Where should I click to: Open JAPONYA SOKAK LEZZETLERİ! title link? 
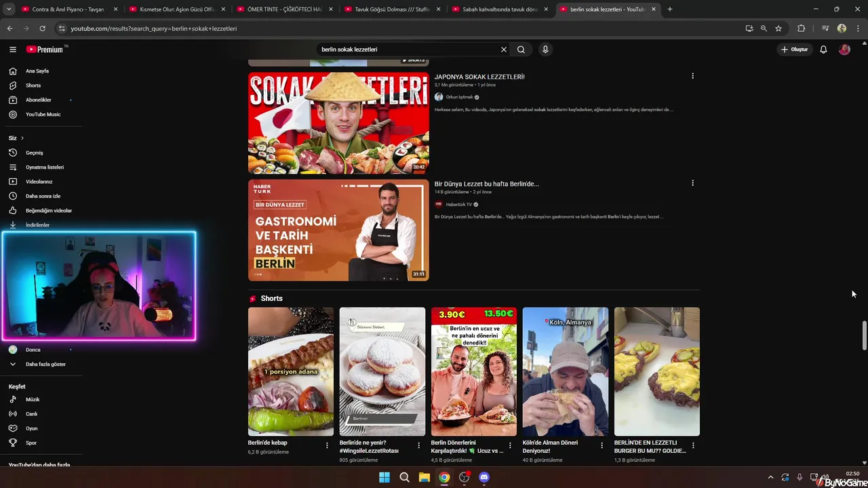tap(479, 77)
